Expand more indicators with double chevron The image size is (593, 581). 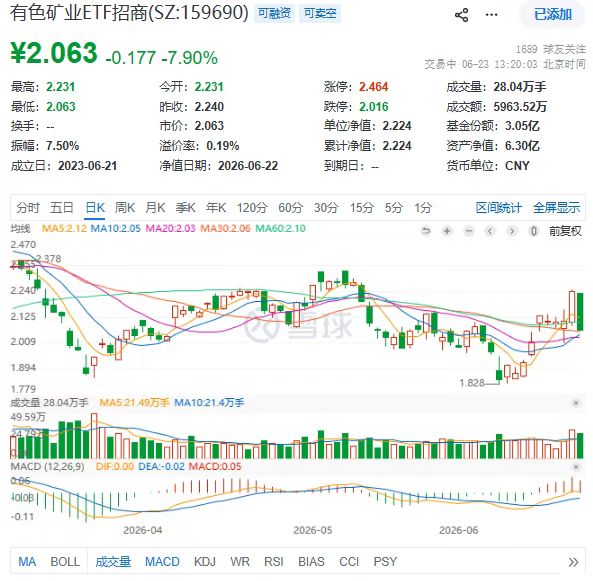coord(573,562)
